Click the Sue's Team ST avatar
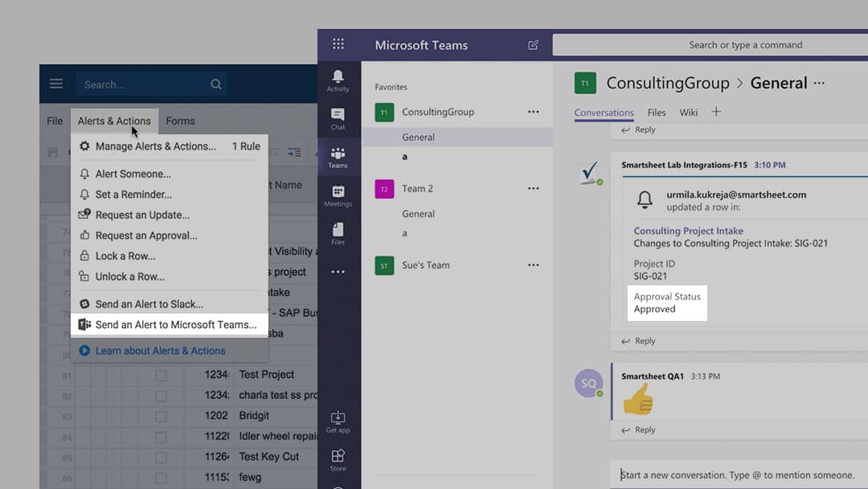This screenshot has width=868, height=489. tap(384, 265)
